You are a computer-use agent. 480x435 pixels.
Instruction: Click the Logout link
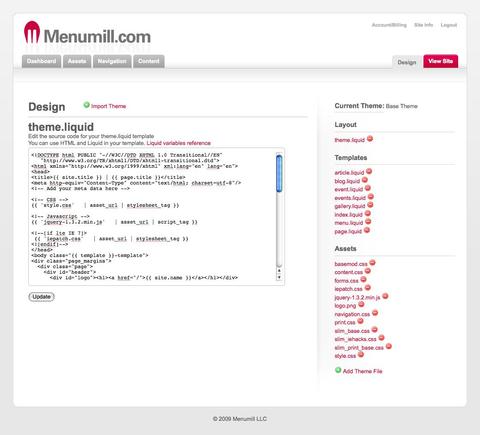pos(449,25)
